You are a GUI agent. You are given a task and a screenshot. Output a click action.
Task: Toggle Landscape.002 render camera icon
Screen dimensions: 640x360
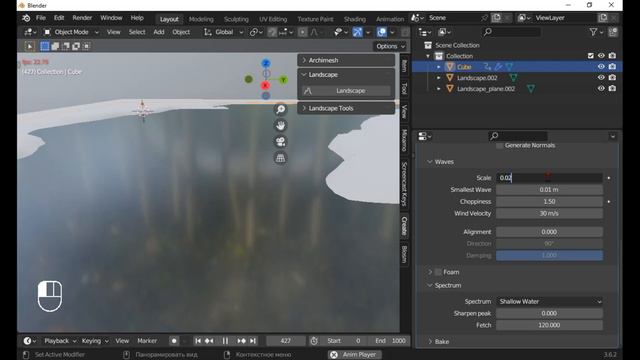(x=612, y=78)
